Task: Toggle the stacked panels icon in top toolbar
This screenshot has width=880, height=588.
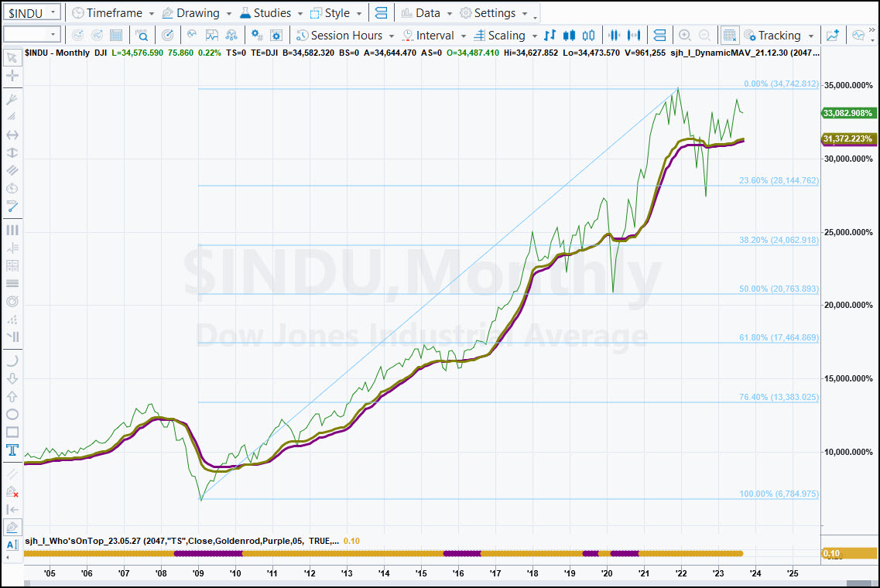Action: pyautogui.click(x=381, y=13)
